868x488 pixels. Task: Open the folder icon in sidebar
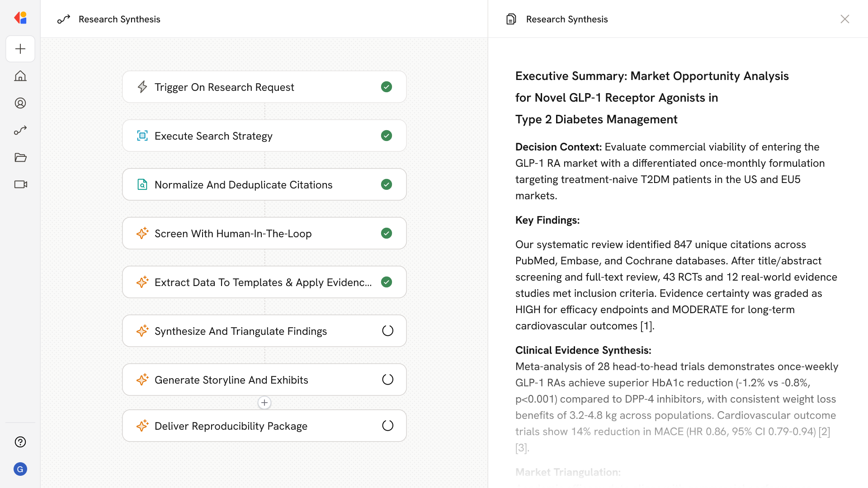[20, 157]
